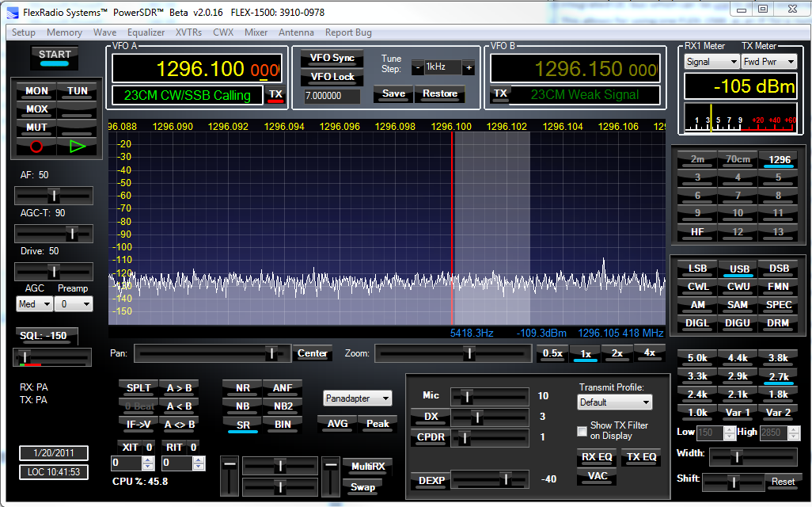812x507 pixels.
Task: Select LSB mode
Action: tap(697, 269)
